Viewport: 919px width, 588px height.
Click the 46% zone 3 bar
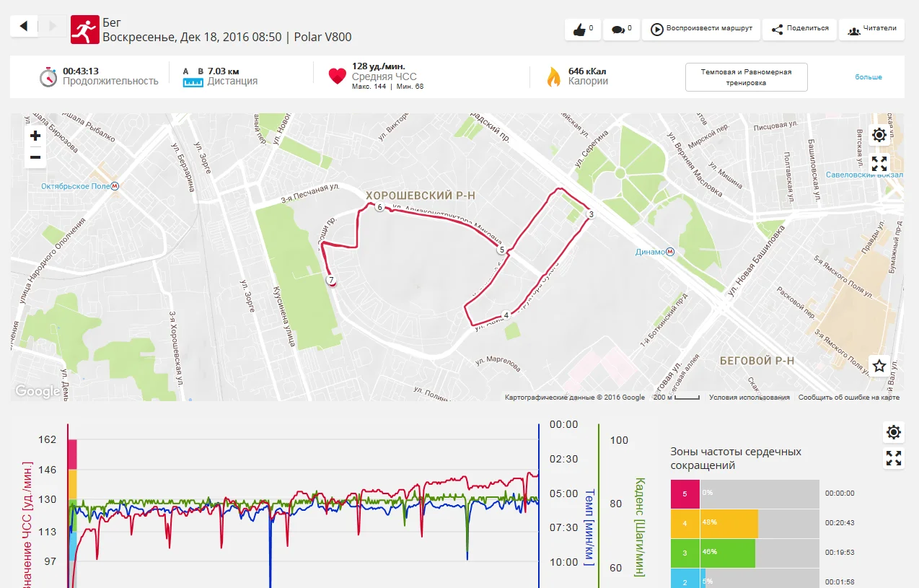point(727,553)
